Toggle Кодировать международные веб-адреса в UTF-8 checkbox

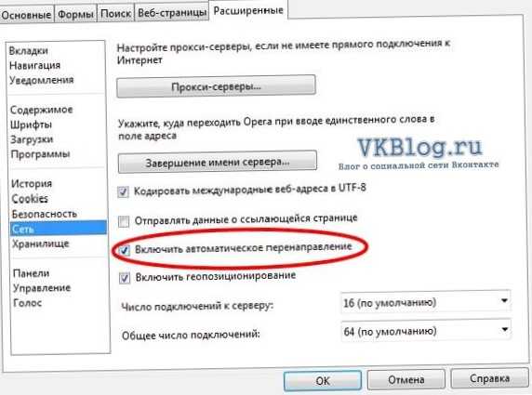pyautogui.click(x=123, y=191)
